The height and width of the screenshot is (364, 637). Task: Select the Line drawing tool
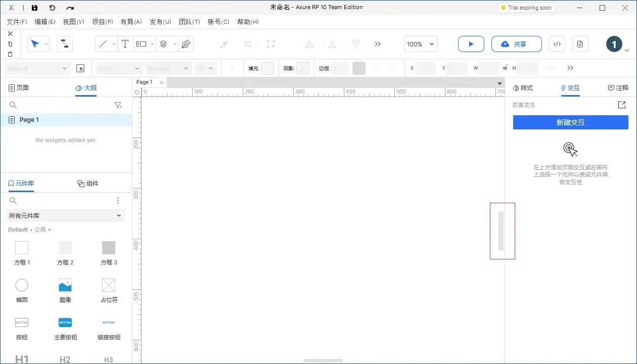[x=103, y=44]
